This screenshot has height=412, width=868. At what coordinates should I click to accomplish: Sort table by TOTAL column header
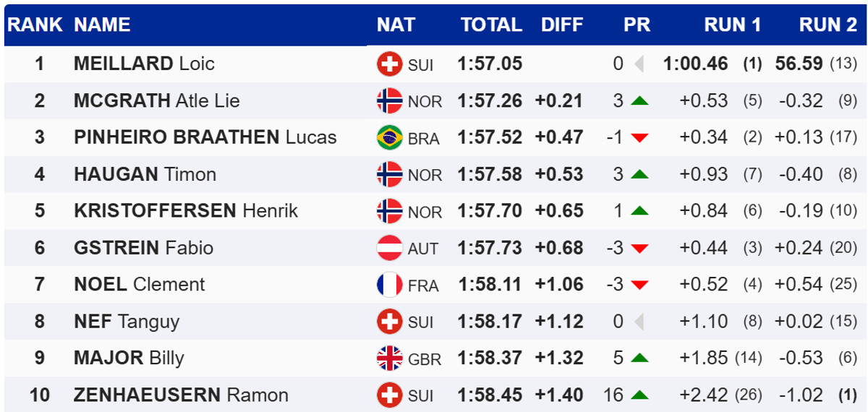point(491,25)
